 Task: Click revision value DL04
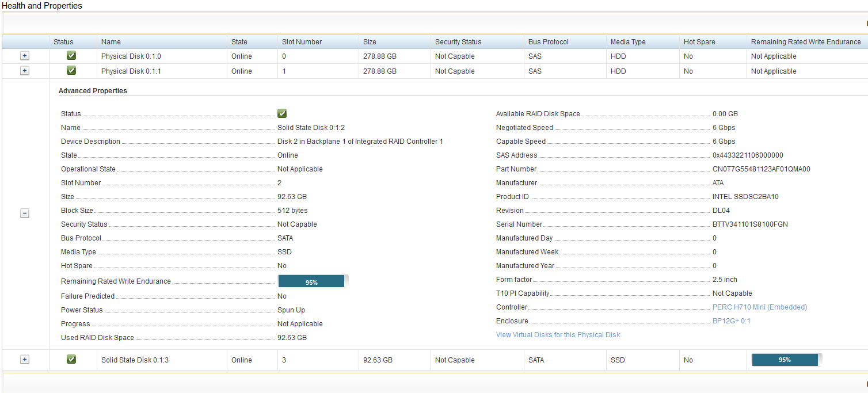(721, 211)
